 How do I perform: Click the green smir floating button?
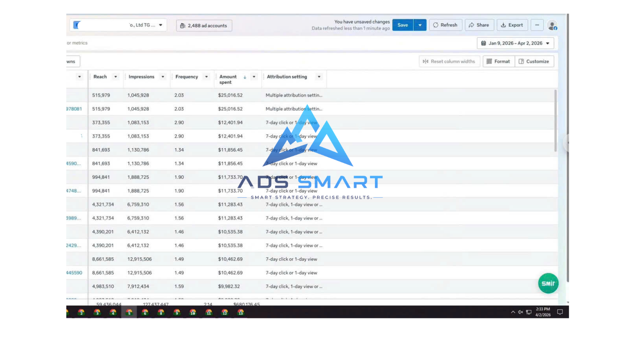(548, 283)
